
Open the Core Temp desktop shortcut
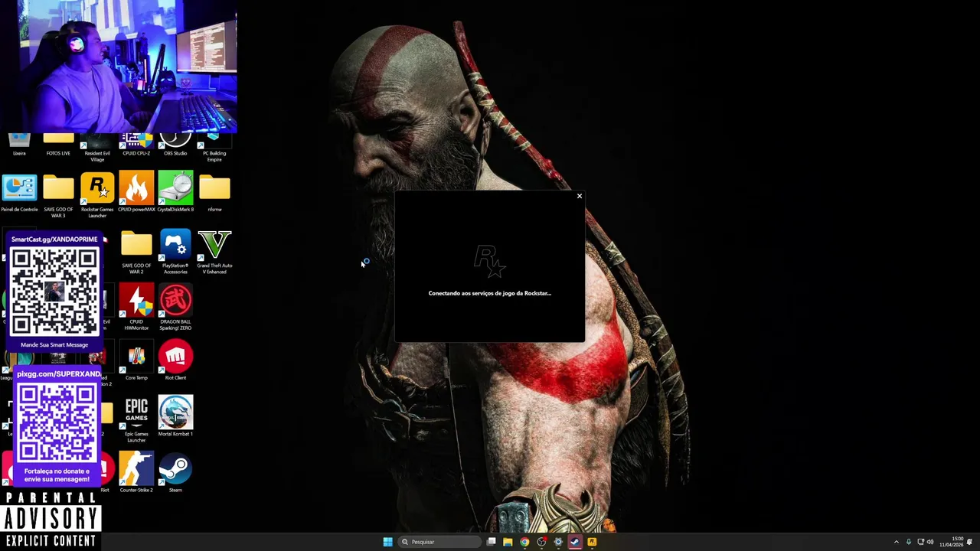(136, 361)
